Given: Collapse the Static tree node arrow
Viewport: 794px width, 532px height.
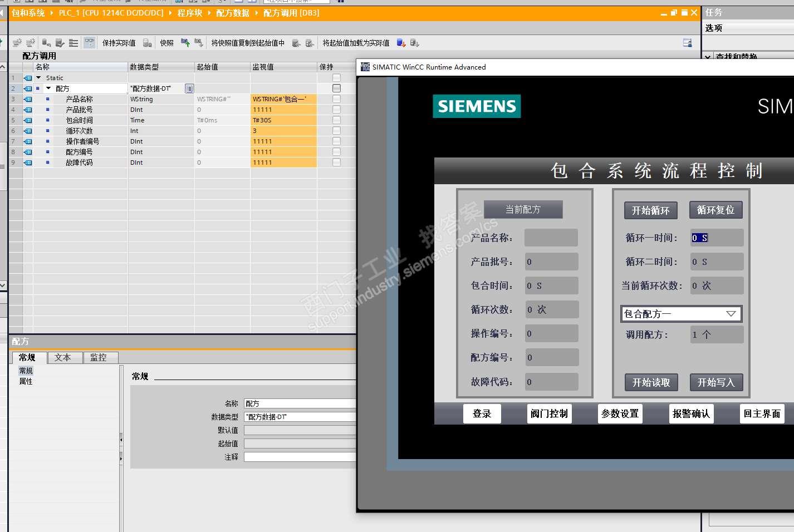Looking at the screenshot, I should pyautogui.click(x=38, y=78).
